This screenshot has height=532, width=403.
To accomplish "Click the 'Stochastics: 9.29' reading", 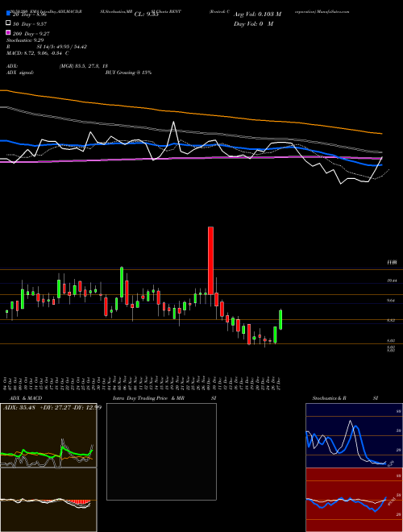I will [x=25, y=40].
